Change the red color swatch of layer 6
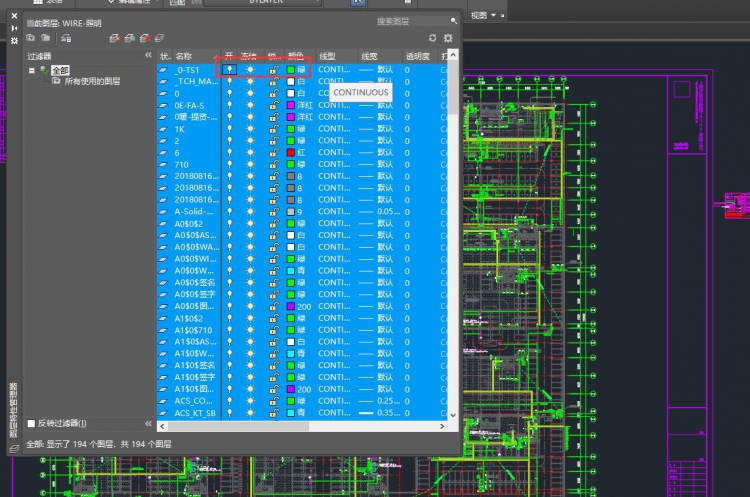This screenshot has height=497, width=750. tap(290, 152)
